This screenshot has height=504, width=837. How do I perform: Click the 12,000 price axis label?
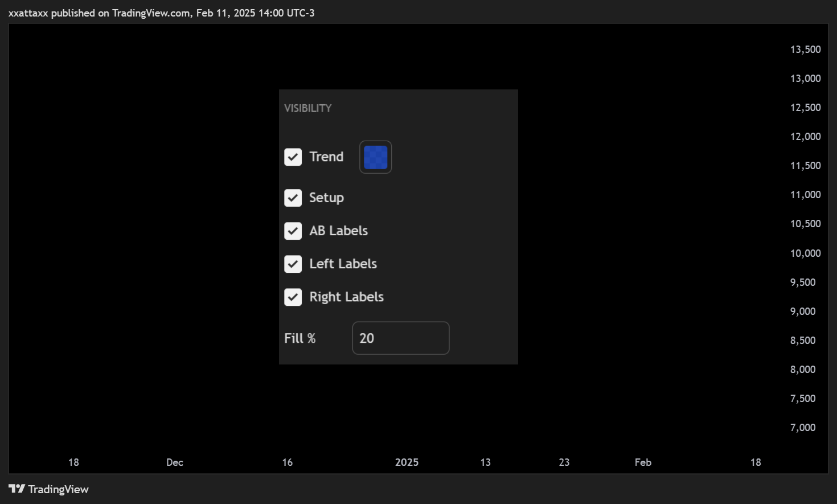805,137
